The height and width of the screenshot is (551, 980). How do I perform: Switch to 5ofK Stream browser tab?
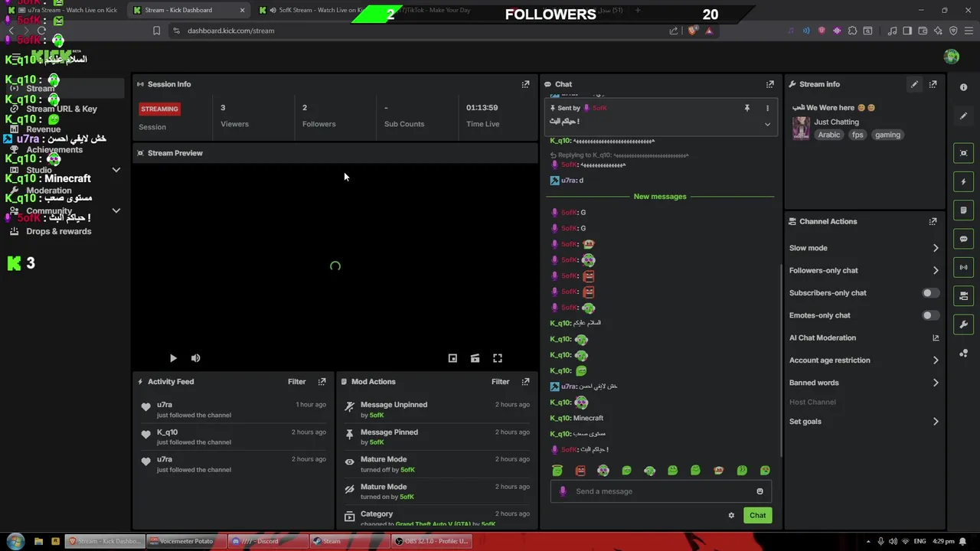pos(314,10)
